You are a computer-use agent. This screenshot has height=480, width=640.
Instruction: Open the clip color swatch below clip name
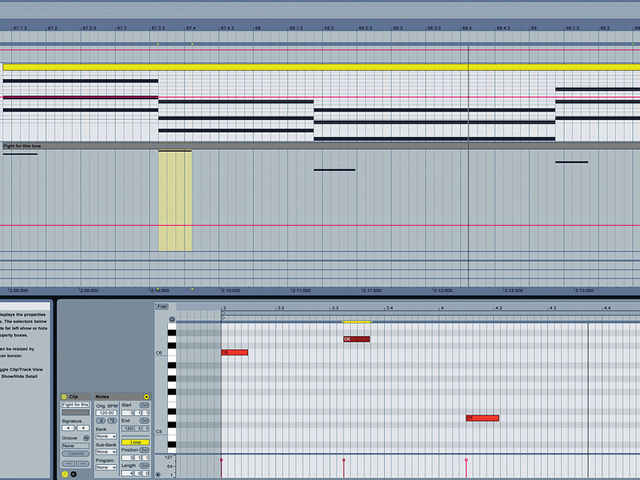click(76, 412)
